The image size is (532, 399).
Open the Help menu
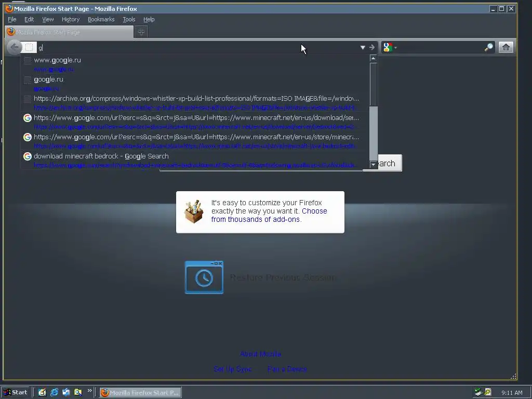pos(149,19)
